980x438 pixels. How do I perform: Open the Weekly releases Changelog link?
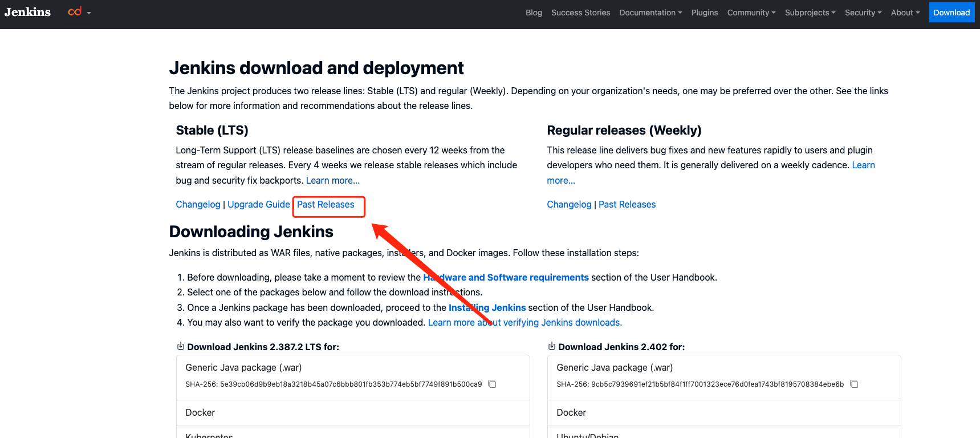coord(569,204)
